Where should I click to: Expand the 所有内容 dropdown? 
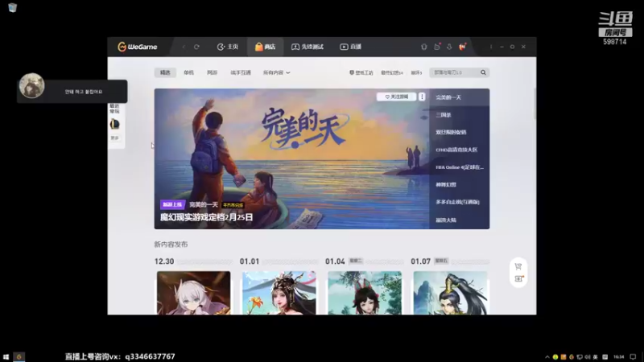[276, 72]
